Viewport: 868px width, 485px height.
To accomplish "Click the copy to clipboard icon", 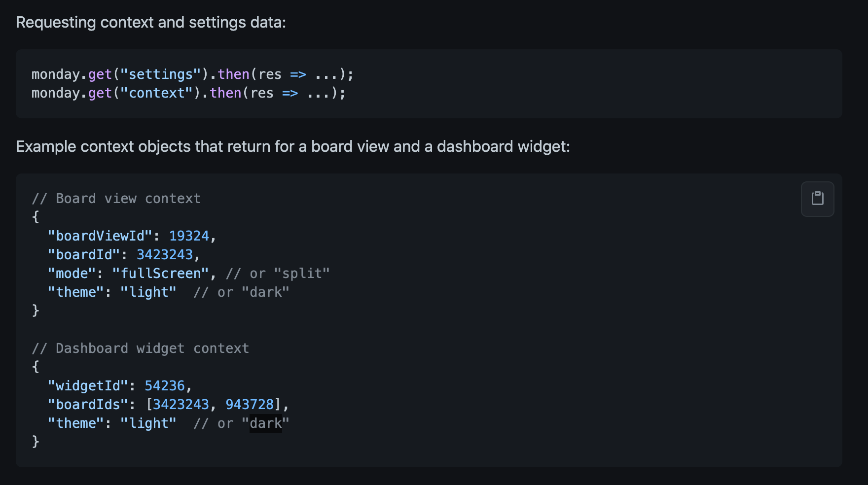I will 817,199.
